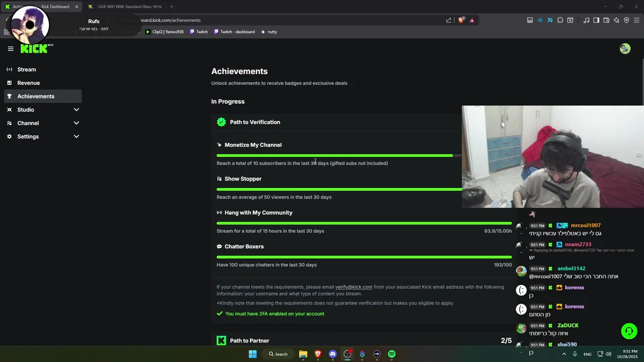Click the ENG language indicator in tray
This screenshot has width=644, height=362.
pyautogui.click(x=587, y=354)
